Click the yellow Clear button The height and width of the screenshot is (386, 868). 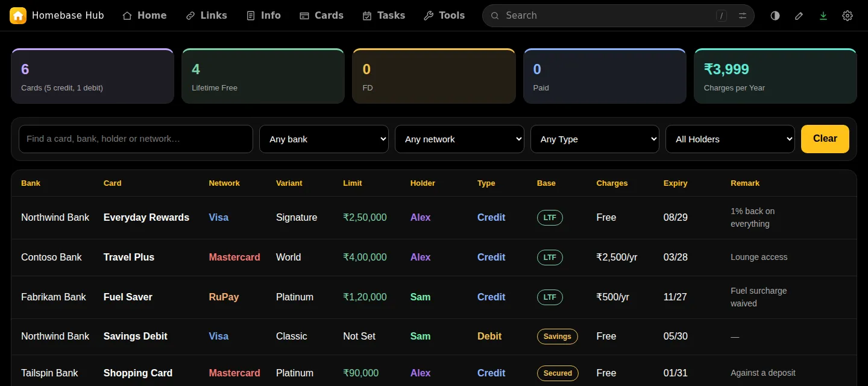825,139
